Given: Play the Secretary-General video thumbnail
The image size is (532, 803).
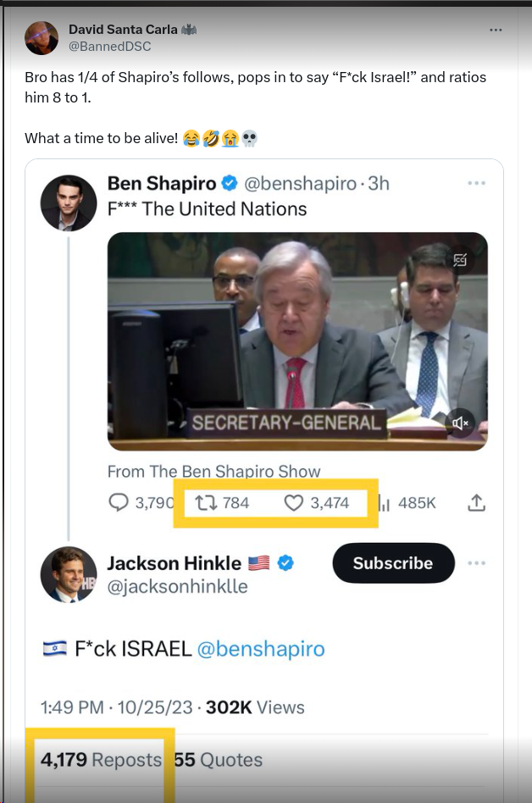Looking at the screenshot, I should (x=297, y=341).
